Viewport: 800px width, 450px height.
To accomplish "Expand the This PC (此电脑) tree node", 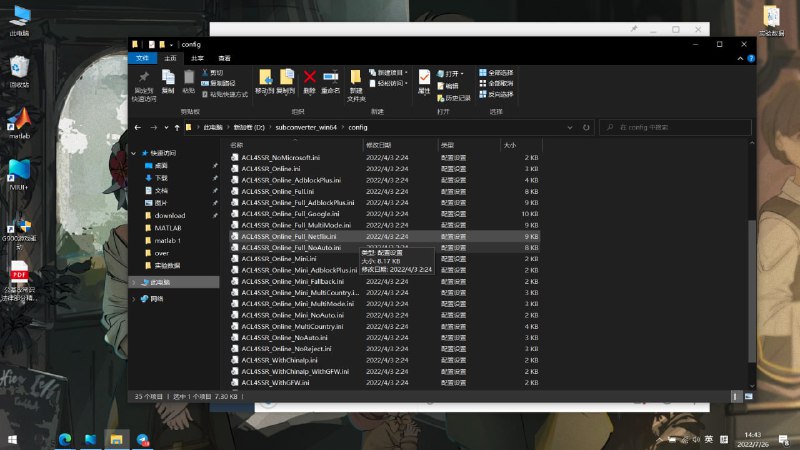I will pos(135,283).
